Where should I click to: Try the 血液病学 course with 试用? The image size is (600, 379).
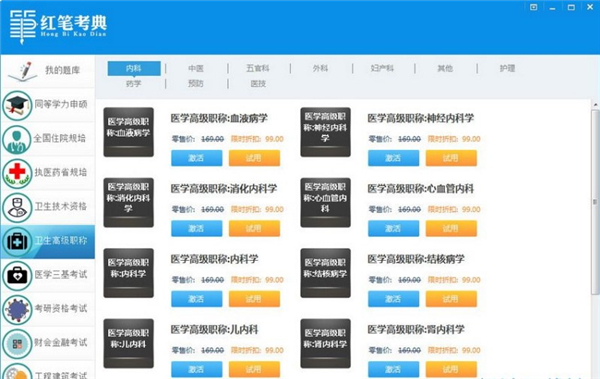(254, 158)
